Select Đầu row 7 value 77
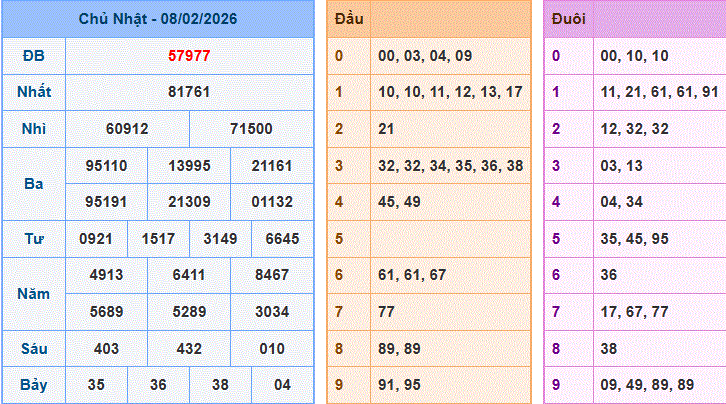Viewport: 726px width, 404px height. 386,312
